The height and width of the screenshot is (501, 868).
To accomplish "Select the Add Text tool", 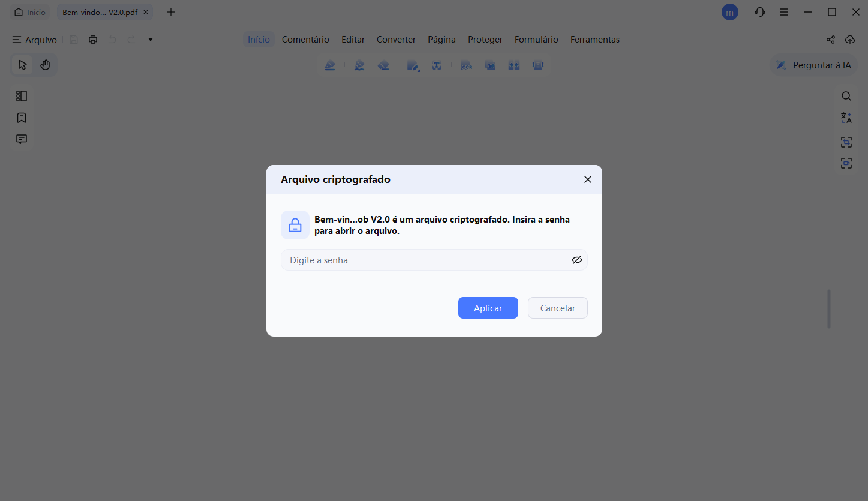I will pyautogui.click(x=437, y=65).
